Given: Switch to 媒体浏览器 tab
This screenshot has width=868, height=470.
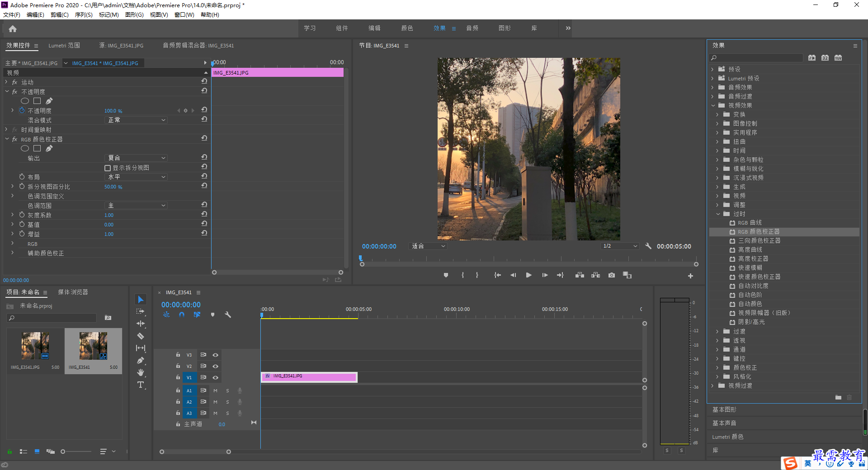Looking at the screenshot, I should [73, 292].
